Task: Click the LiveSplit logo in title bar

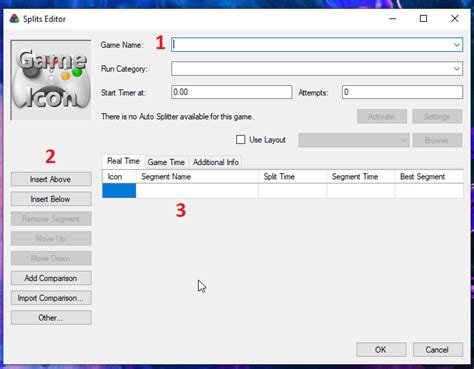Action: tap(14, 19)
